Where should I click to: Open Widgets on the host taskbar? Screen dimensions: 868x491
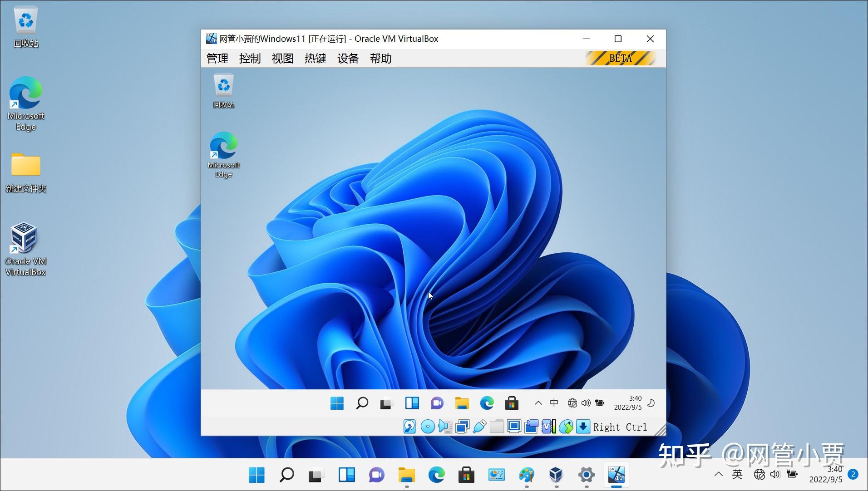[x=347, y=475]
